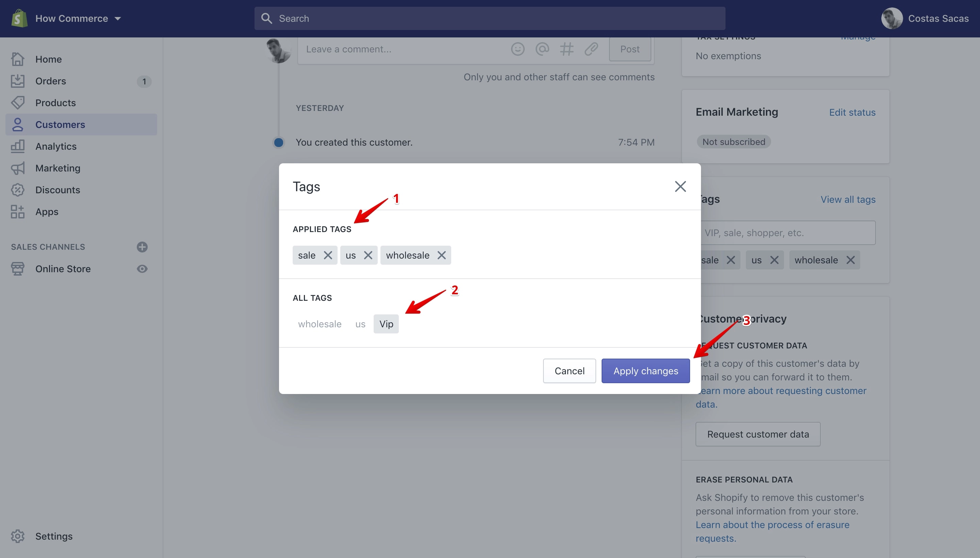The height and width of the screenshot is (558, 980).
Task: Click the Discounts percent badge icon
Action: [x=18, y=190]
